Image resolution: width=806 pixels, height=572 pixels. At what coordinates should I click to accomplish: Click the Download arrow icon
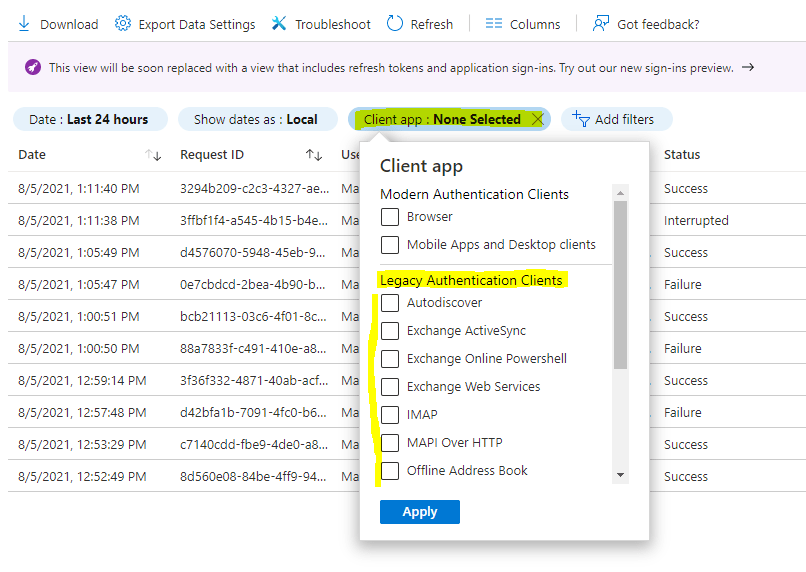click(x=24, y=24)
